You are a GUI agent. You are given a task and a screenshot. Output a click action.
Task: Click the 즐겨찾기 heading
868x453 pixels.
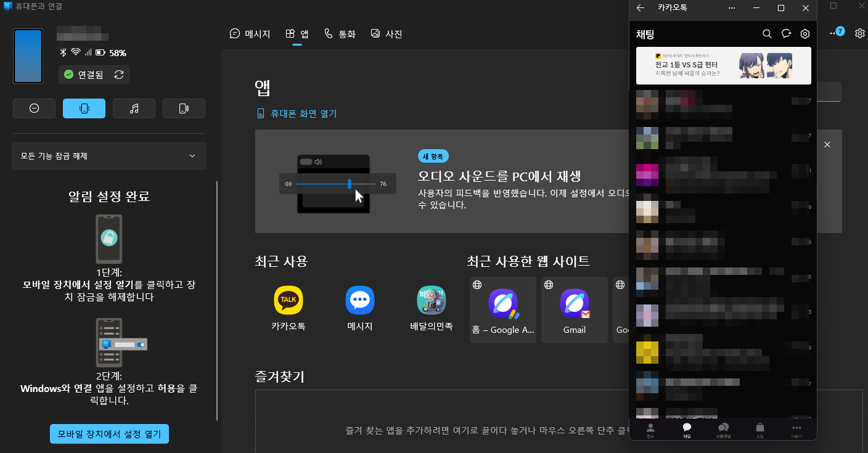point(280,376)
